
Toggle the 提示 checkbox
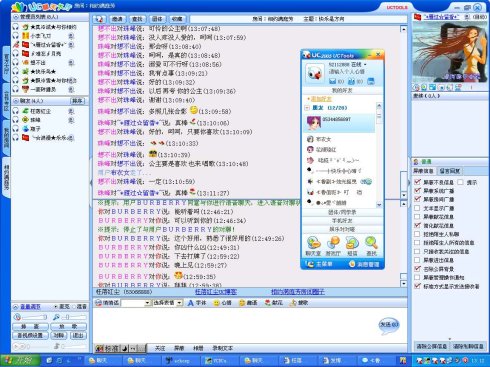pyautogui.click(x=460, y=182)
